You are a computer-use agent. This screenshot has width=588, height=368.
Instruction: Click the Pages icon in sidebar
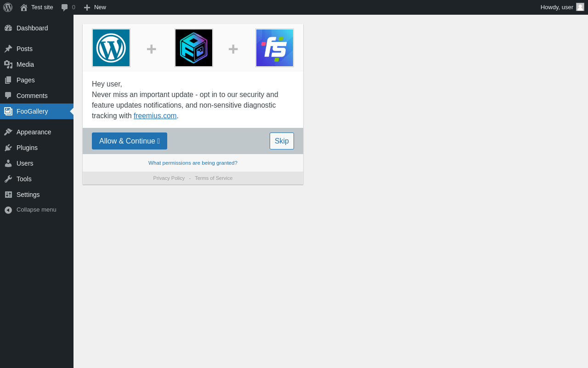click(8, 80)
